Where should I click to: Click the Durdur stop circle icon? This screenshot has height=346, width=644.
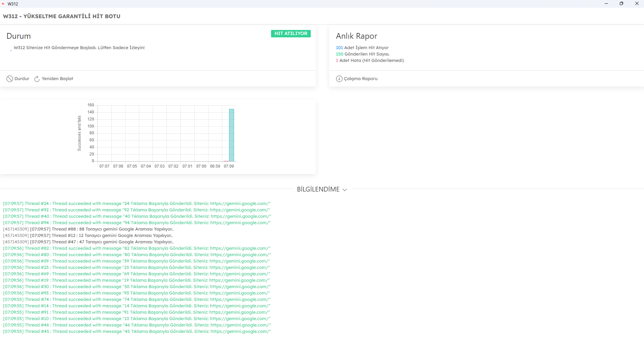(x=9, y=79)
